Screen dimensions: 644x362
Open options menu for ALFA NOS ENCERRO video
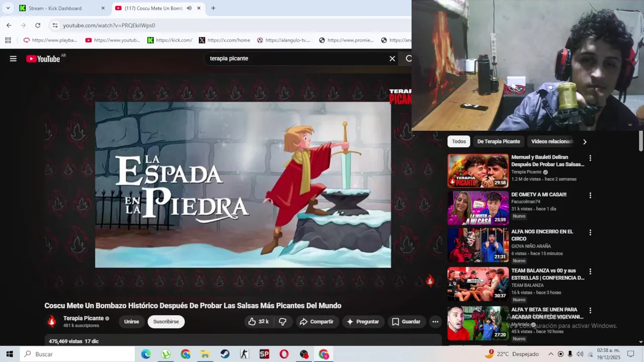pos(590,233)
